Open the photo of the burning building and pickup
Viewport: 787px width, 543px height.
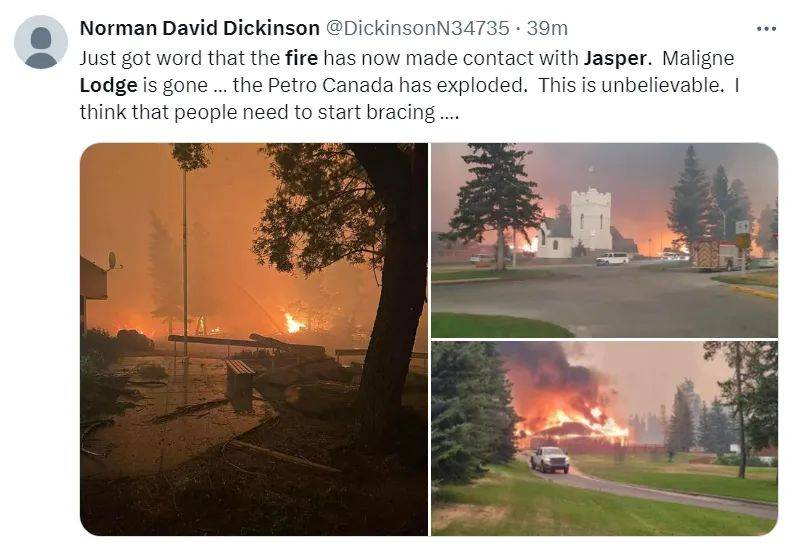pyautogui.click(x=604, y=439)
